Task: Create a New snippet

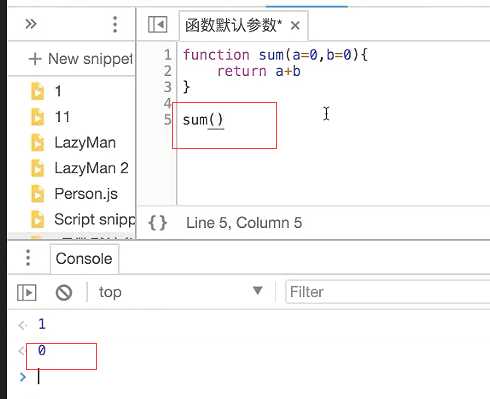Action: [x=81, y=59]
